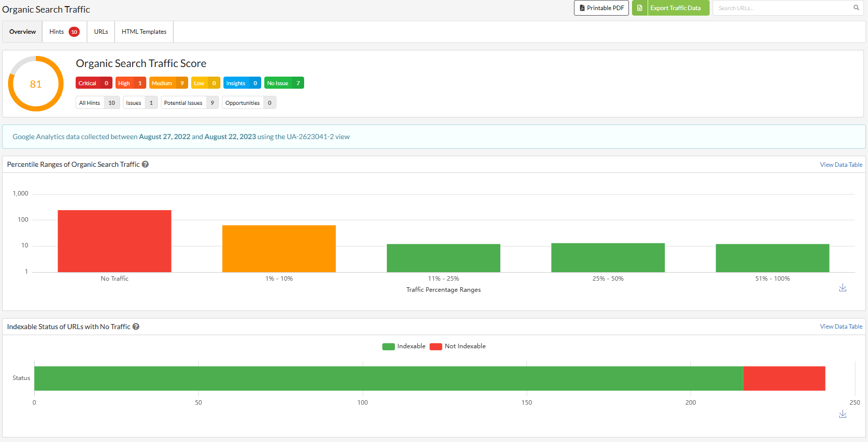Click the No Issue badge
This screenshot has width=868, height=442.
click(x=284, y=83)
